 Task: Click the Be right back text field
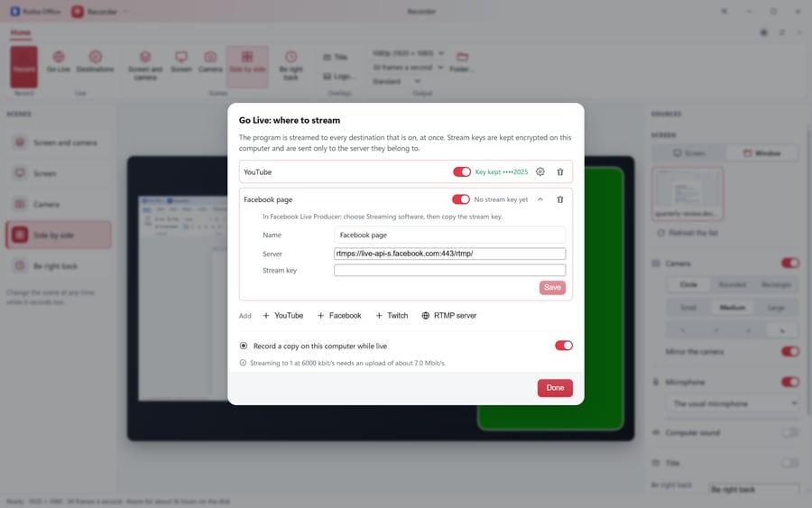click(753, 489)
